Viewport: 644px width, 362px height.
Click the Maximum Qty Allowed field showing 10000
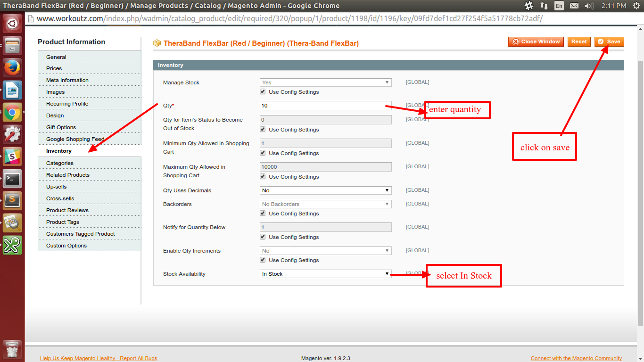click(x=326, y=167)
